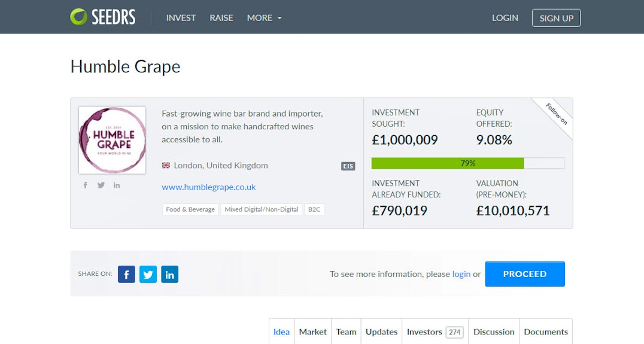Click the EIS badge
Viewport: 644px width, 344px height.
click(348, 166)
